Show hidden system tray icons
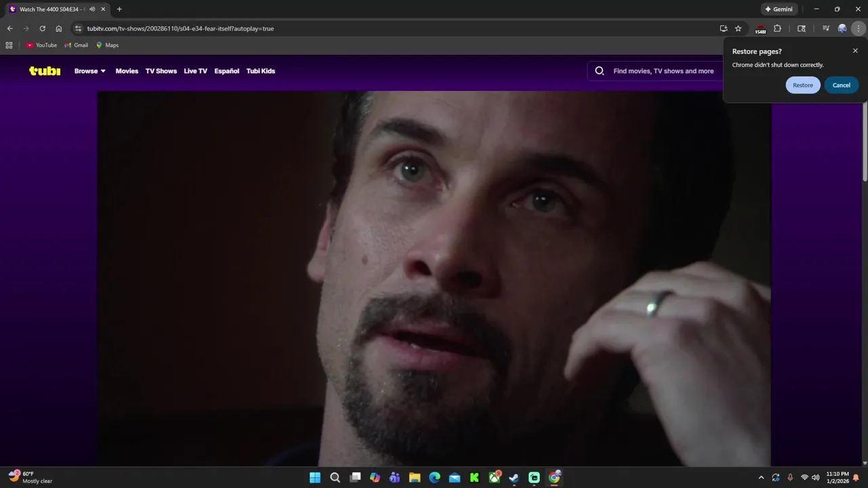The image size is (868, 488). pyautogui.click(x=761, y=478)
